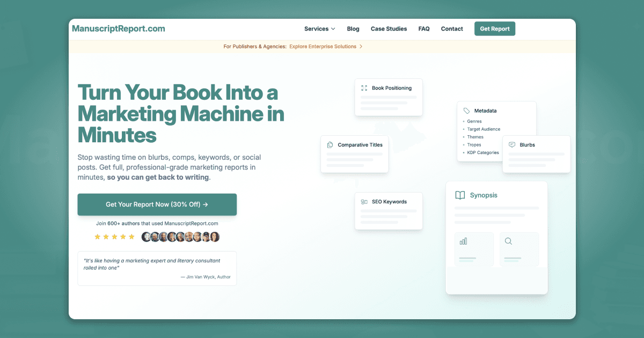Click the 'Tropes' metadata item
644x338 pixels.
pos(474,145)
